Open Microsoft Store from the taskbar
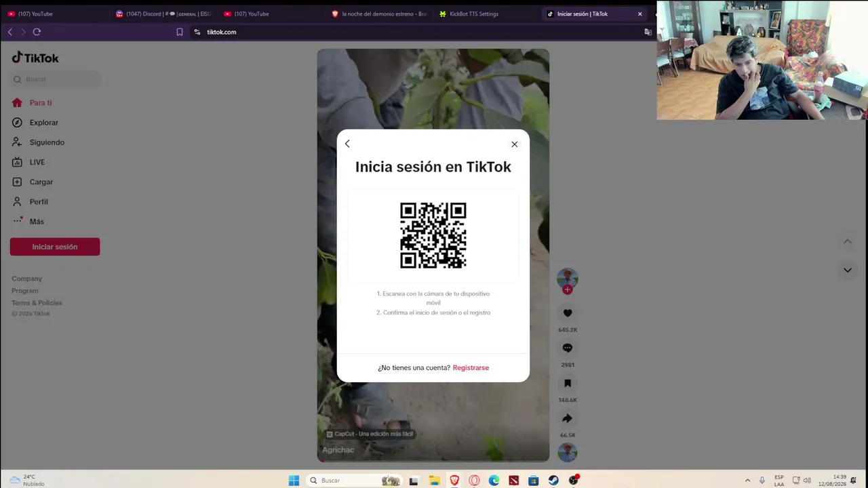Image resolution: width=868 pixels, height=488 pixels. point(534,481)
